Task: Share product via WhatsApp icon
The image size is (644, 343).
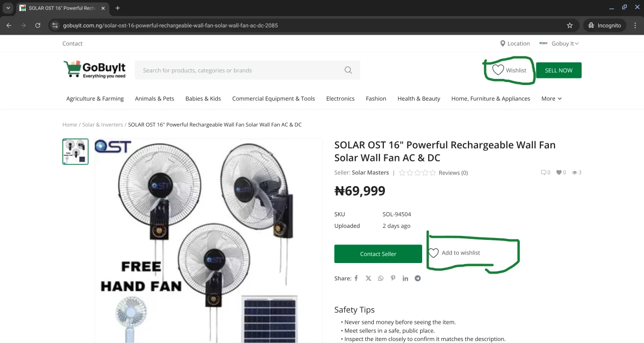Action: [x=381, y=278]
